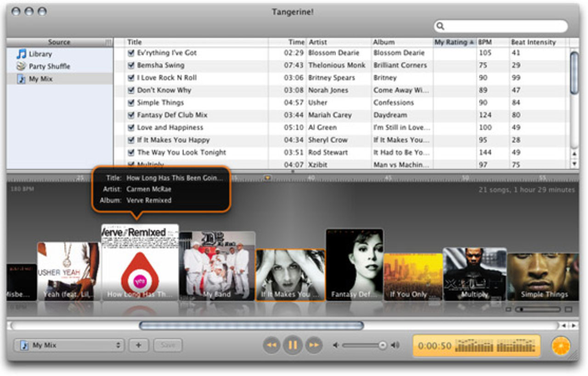This screenshot has height=376, width=588.
Task: Click the small cover size icon
Action: pyautogui.click(x=509, y=309)
